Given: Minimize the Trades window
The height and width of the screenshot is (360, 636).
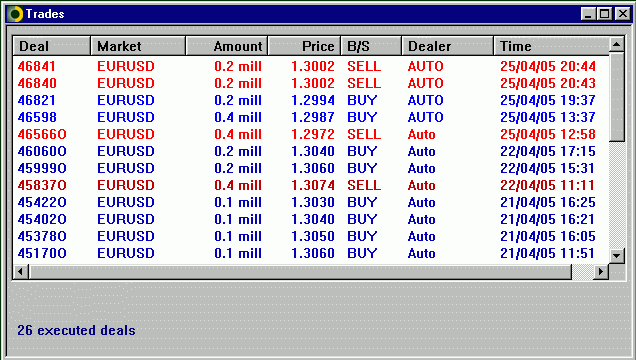Looking at the screenshot, I should [x=588, y=14].
